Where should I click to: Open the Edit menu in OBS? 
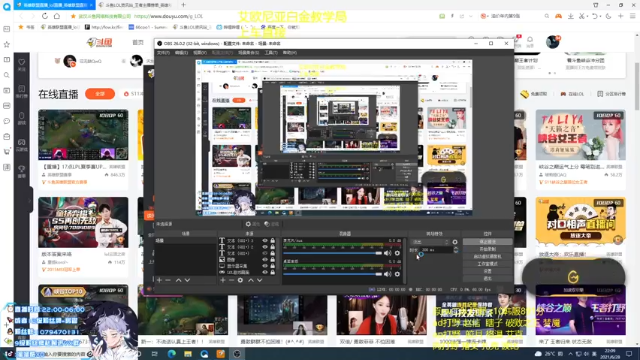click(x=181, y=53)
